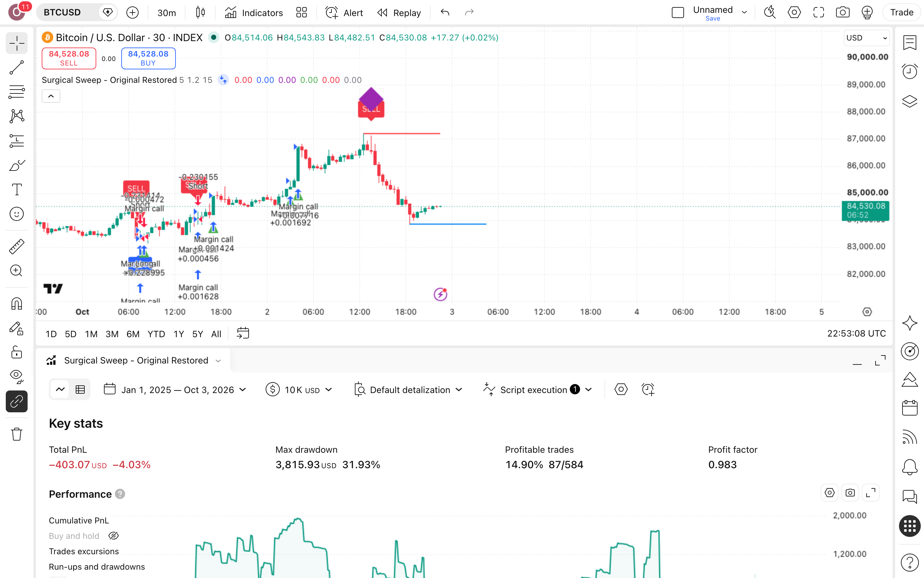The image size is (924, 578).
Task: Toggle Buy and hold visibility
Action: (113, 536)
